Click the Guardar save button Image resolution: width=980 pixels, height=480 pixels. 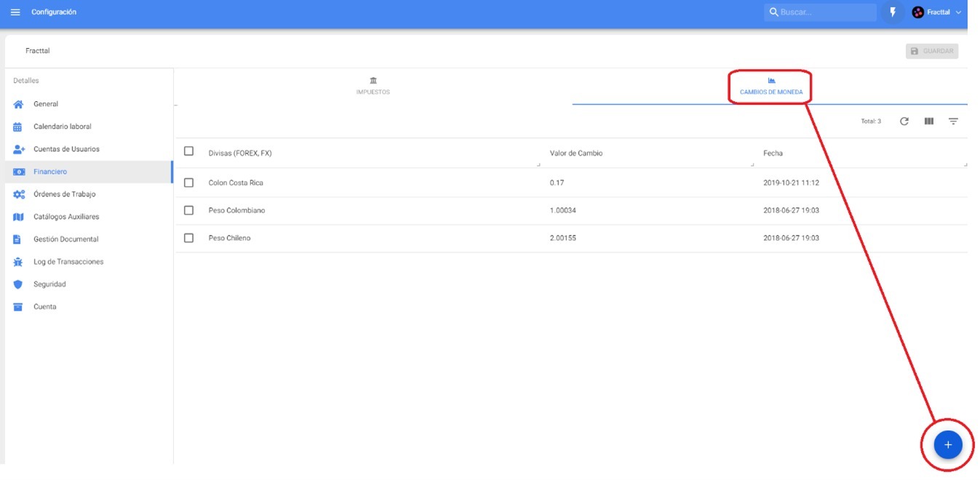(932, 51)
